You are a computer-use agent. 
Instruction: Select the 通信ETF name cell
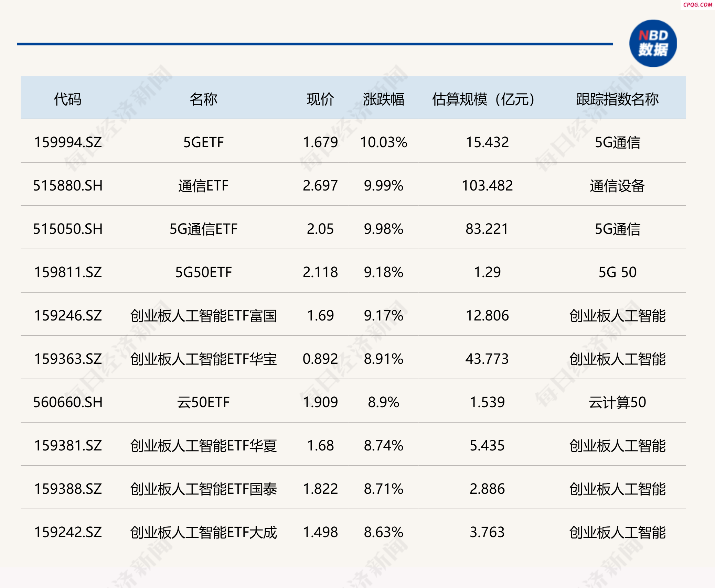(203, 186)
